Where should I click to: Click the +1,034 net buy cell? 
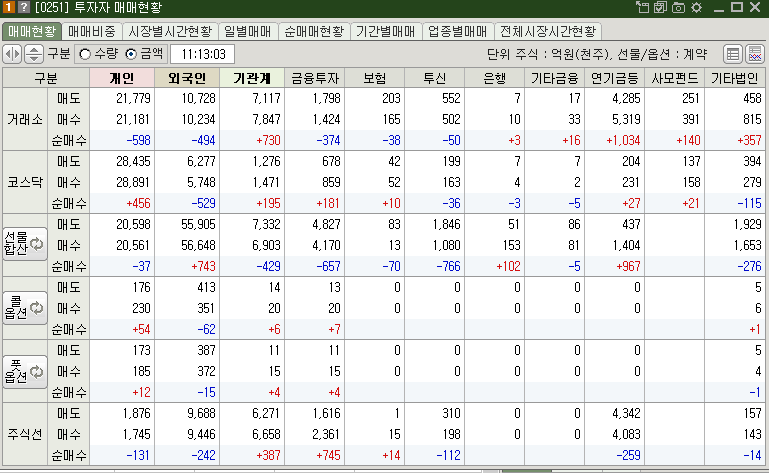coord(615,140)
